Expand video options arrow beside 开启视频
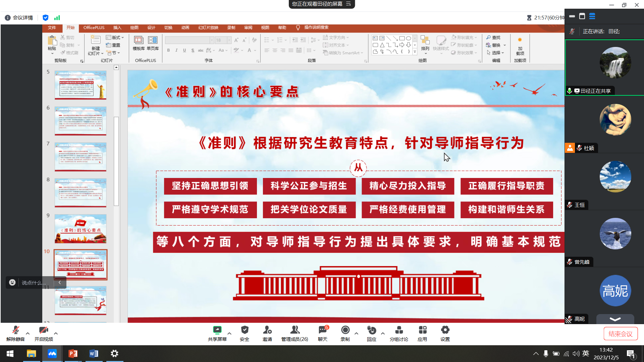 tap(56, 334)
